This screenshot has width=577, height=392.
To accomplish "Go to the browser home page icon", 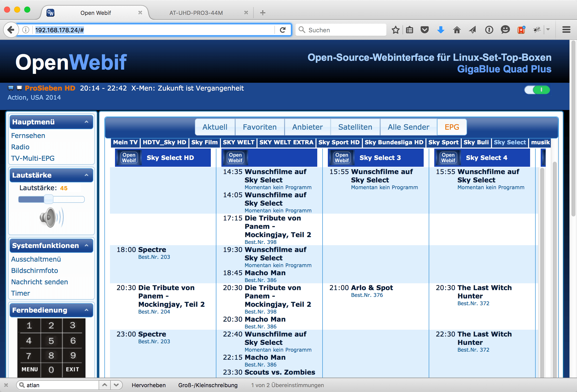I will (457, 30).
